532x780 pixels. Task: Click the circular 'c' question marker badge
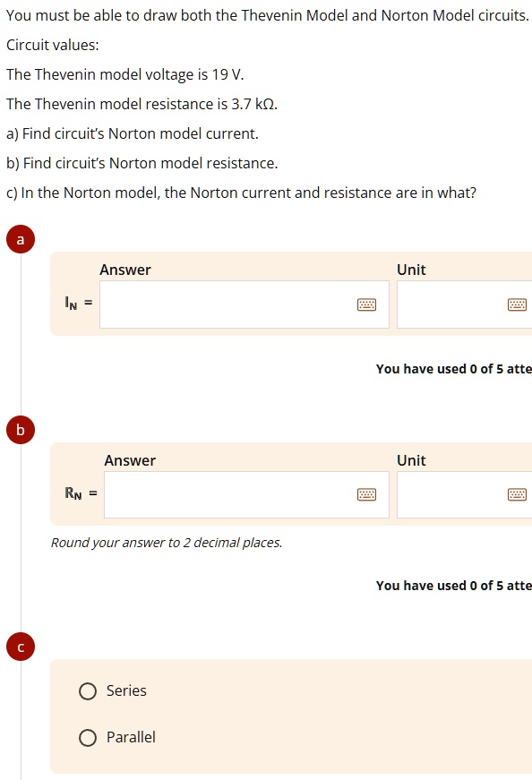[20, 647]
